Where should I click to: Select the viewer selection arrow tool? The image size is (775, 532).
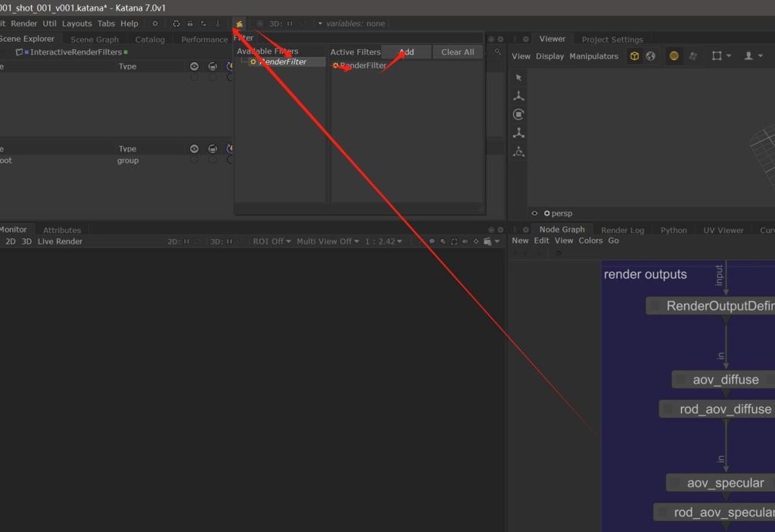pyautogui.click(x=518, y=78)
